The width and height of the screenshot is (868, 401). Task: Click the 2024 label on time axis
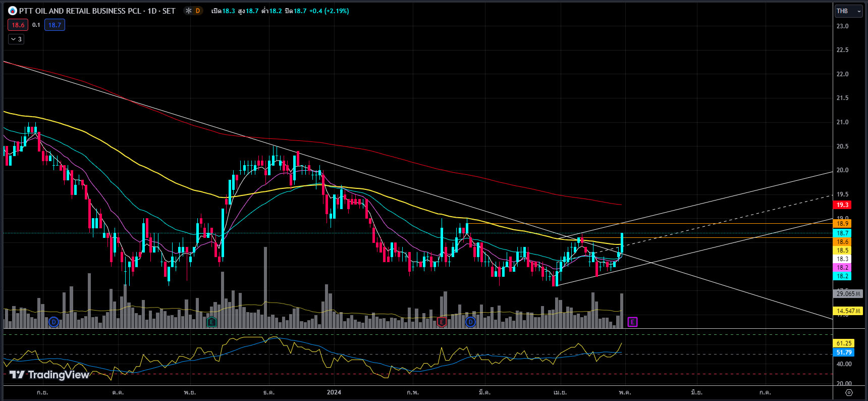334,392
